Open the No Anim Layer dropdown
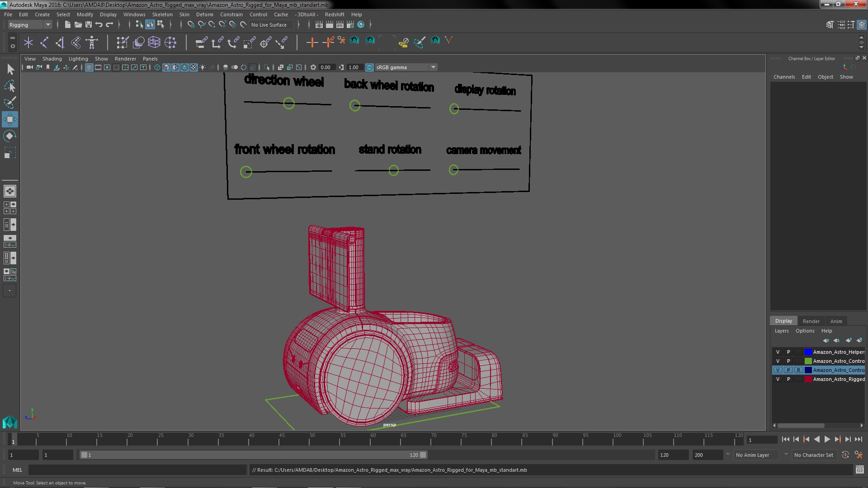Screen dimensions: 868x488 click(756, 455)
